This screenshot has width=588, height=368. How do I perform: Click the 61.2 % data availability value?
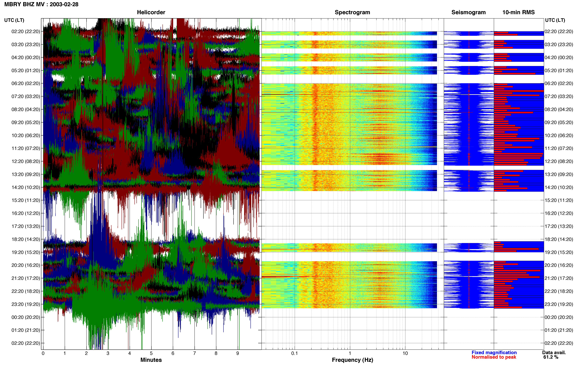click(x=551, y=357)
